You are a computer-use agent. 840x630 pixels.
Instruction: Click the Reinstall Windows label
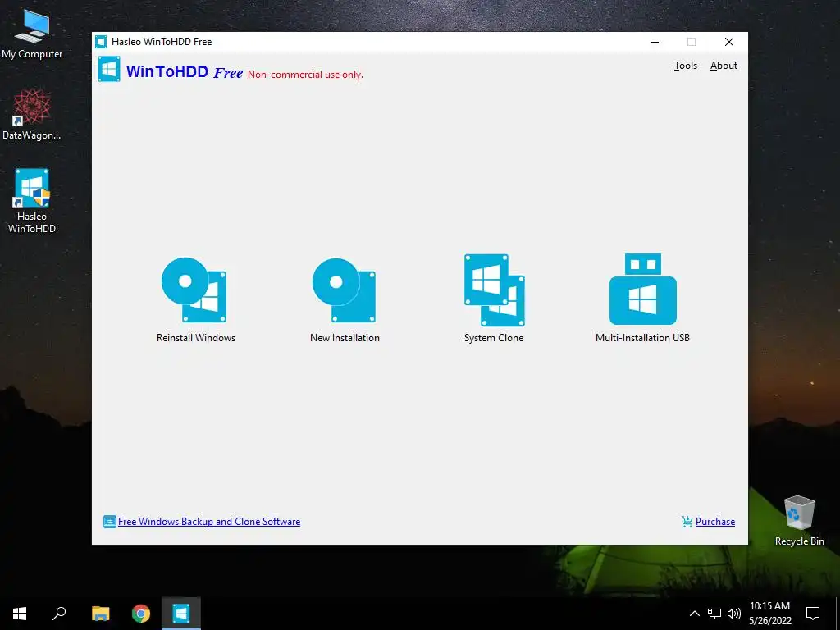(196, 337)
